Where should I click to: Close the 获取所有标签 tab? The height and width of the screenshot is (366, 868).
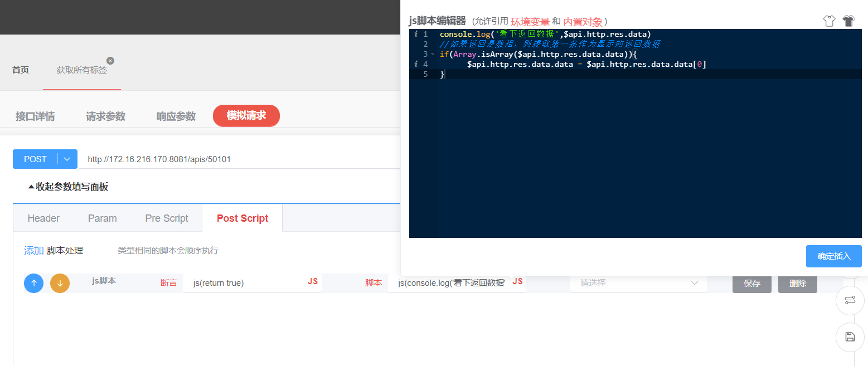pos(110,61)
